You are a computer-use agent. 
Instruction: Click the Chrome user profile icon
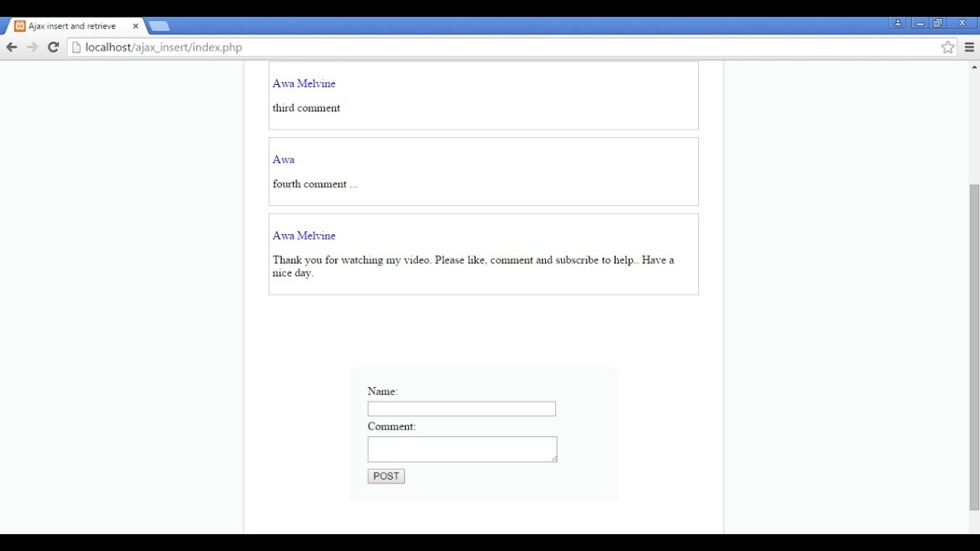pyautogui.click(x=897, y=23)
